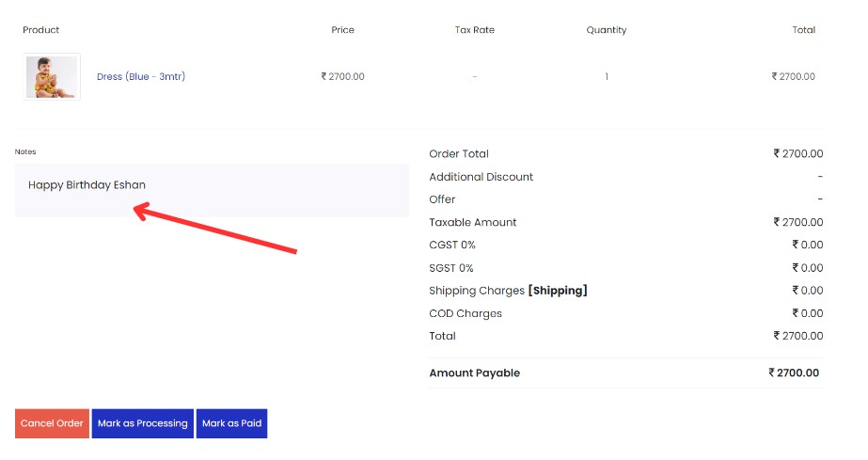
Task: Mark the order as Paid
Action: click(x=232, y=423)
